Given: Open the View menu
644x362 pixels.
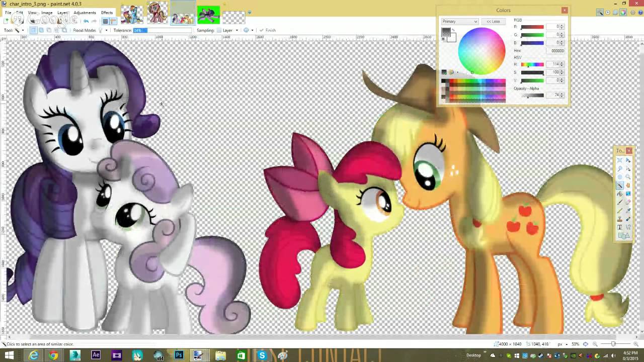Looking at the screenshot, I should click(32, 13).
